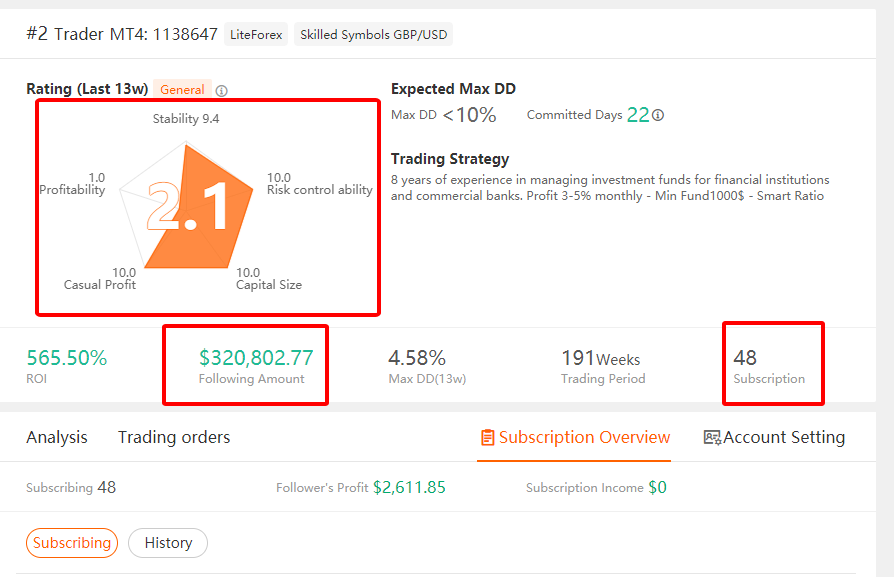894x577 pixels.
Task: Click the $320,802.77 Following Amount figure
Action: pyautogui.click(x=256, y=357)
